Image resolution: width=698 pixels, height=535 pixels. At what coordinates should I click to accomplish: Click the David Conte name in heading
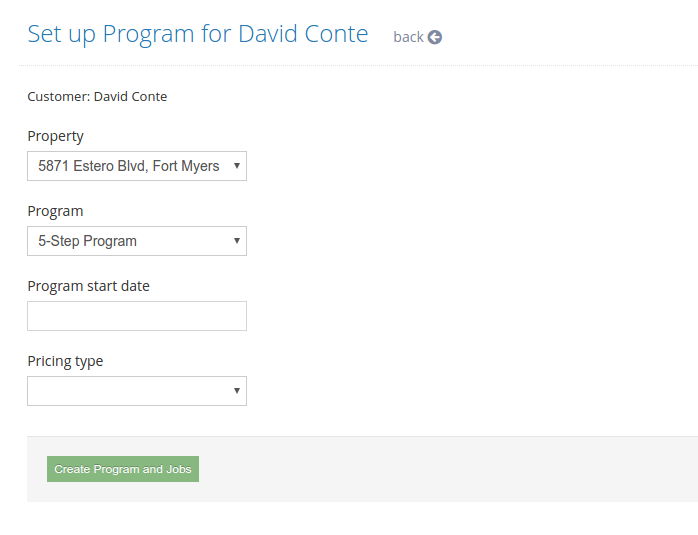(x=303, y=34)
